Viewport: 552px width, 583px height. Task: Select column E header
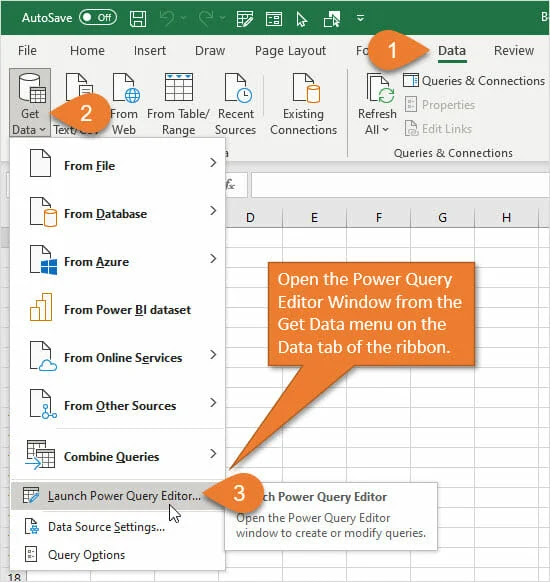coord(314,217)
